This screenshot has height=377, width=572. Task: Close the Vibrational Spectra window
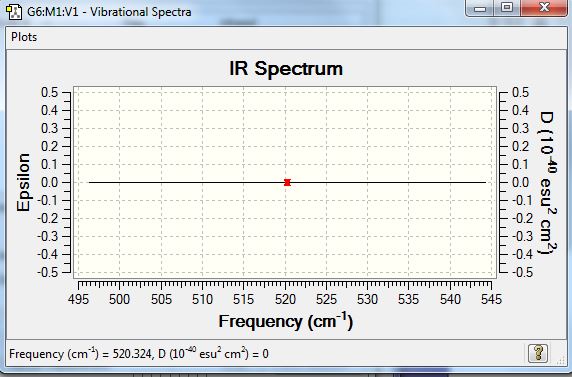point(544,8)
